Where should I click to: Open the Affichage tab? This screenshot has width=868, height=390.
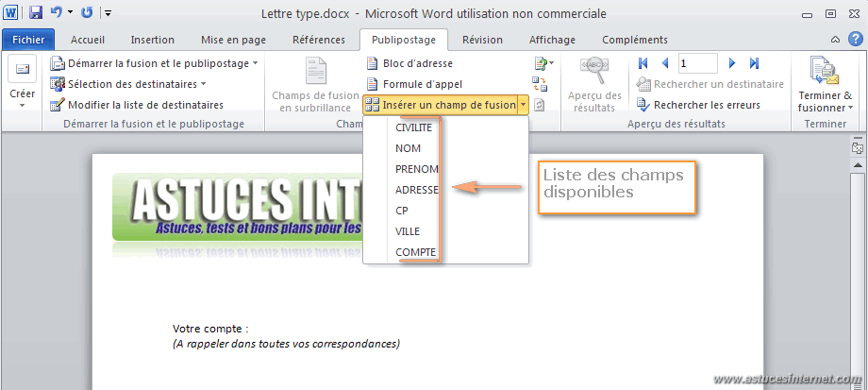[553, 40]
